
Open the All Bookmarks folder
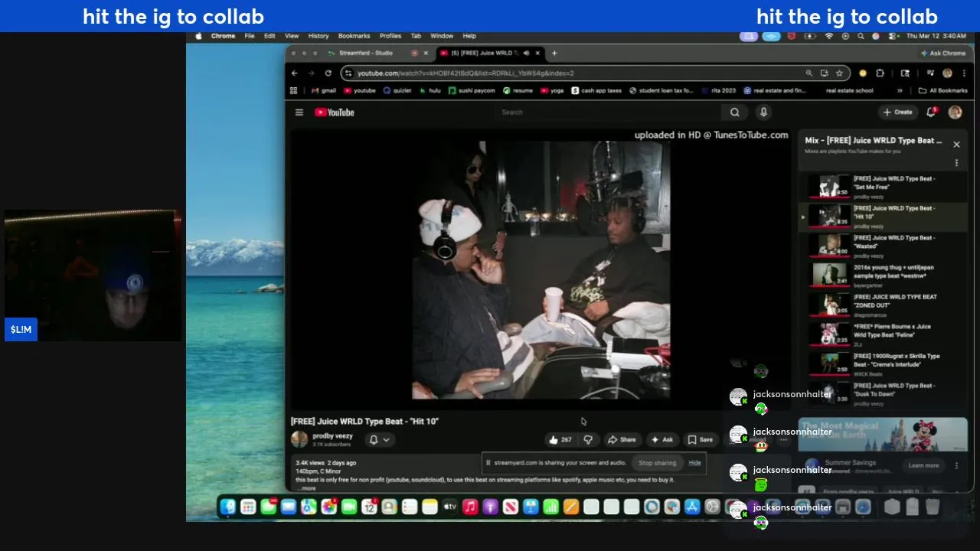tap(942, 90)
